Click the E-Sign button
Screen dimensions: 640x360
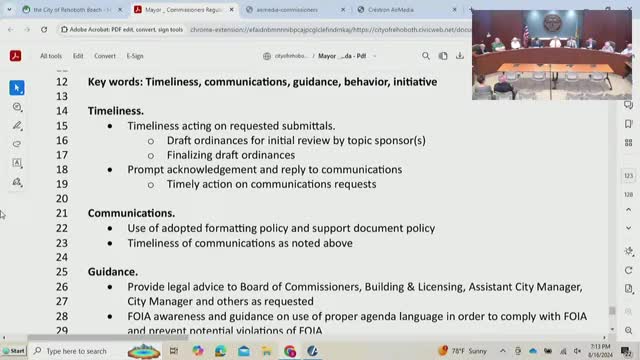point(135,56)
